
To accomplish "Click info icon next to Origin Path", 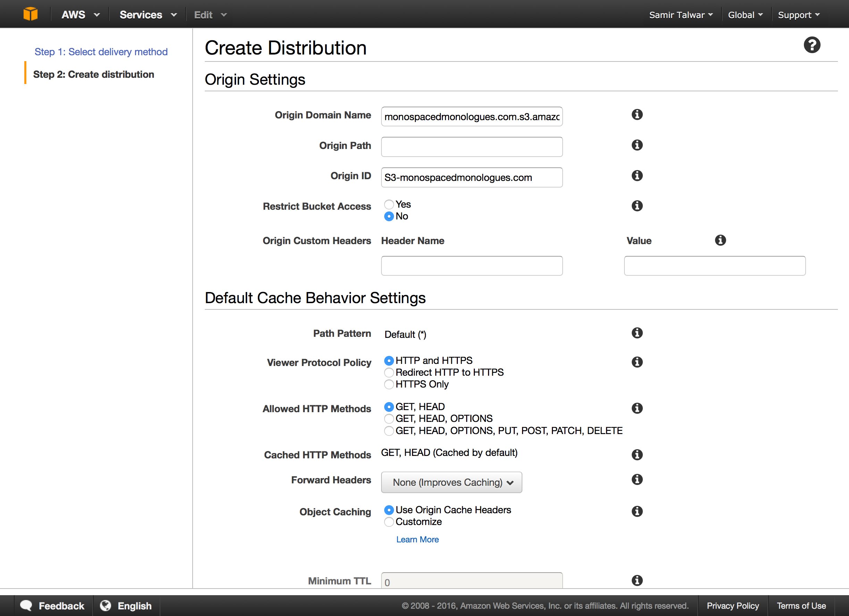I will [637, 145].
